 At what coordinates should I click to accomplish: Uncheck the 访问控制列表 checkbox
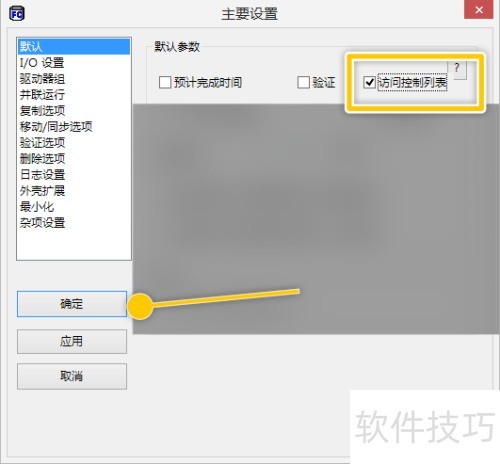click(x=369, y=82)
